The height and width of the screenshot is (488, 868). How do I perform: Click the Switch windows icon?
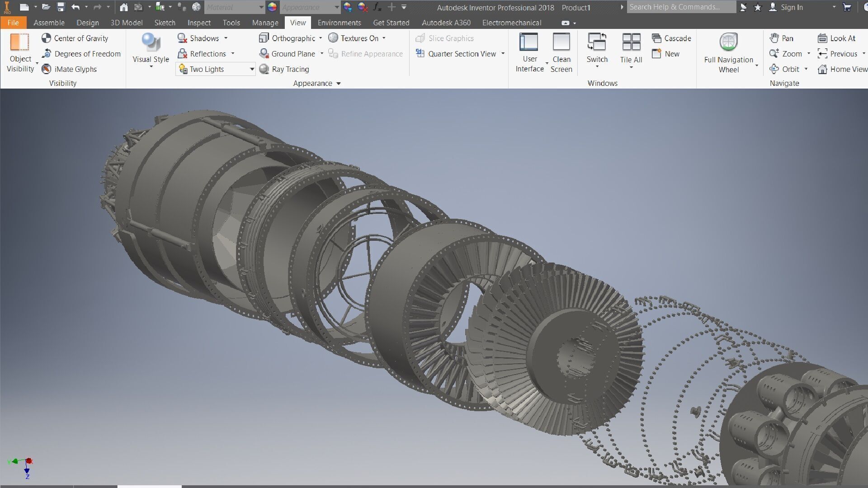597,42
